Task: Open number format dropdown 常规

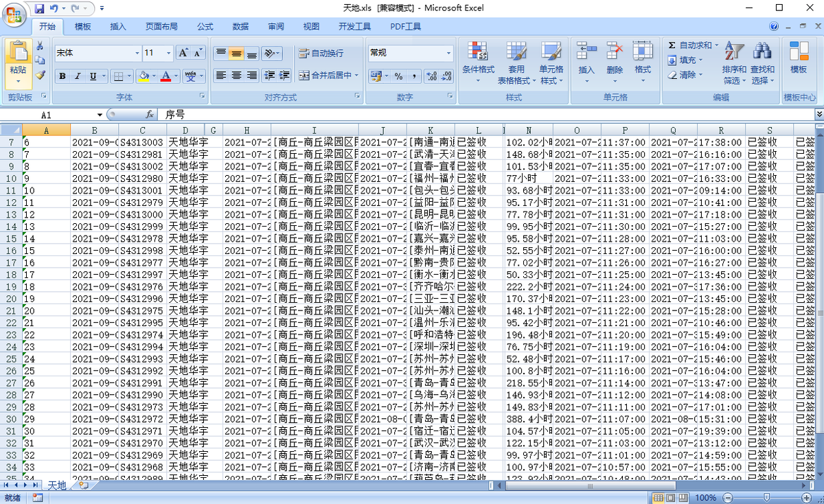Action: (x=449, y=53)
